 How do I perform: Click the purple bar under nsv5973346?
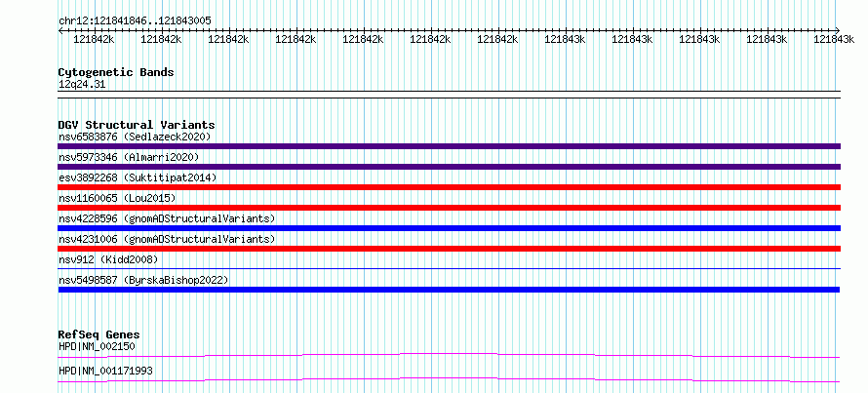[449, 167]
